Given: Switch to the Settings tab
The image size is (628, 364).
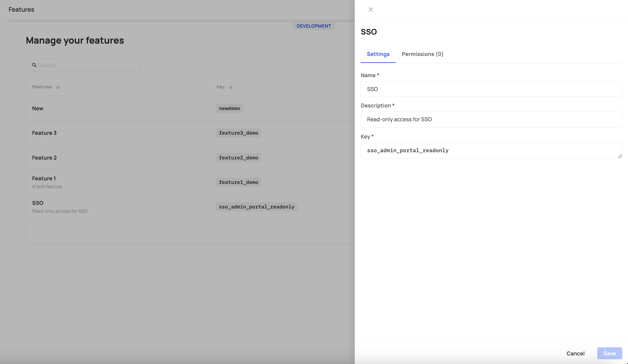Looking at the screenshot, I should [378, 54].
